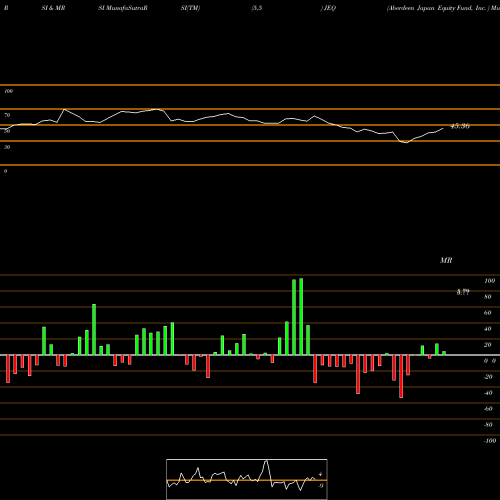Viewport: 500px width, 500px height.
Task: Click the 'SI & MR' header text
Action: (x=53, y=8)
